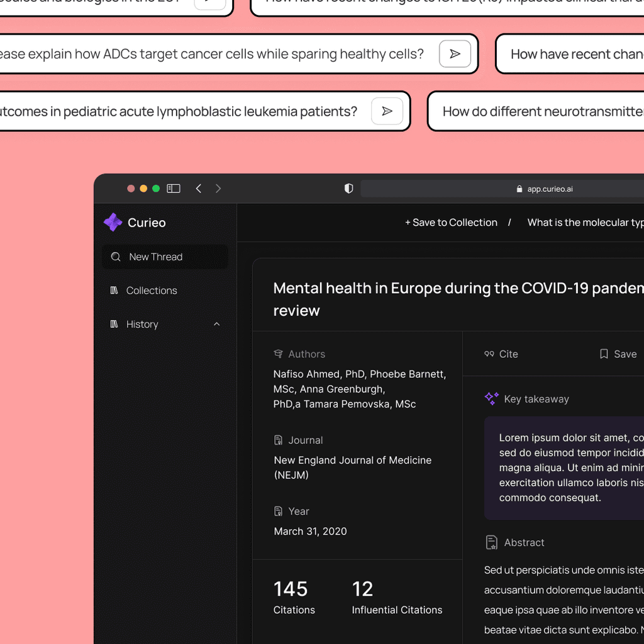The image size is (644, 644).
Task: Go back with the browser back arrow
Action: click(x=198, y=189)
